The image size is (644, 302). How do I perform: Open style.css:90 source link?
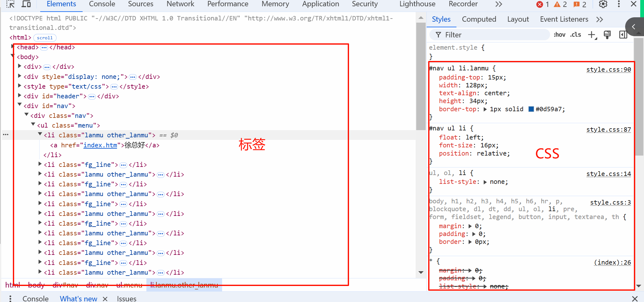[609, 69]
